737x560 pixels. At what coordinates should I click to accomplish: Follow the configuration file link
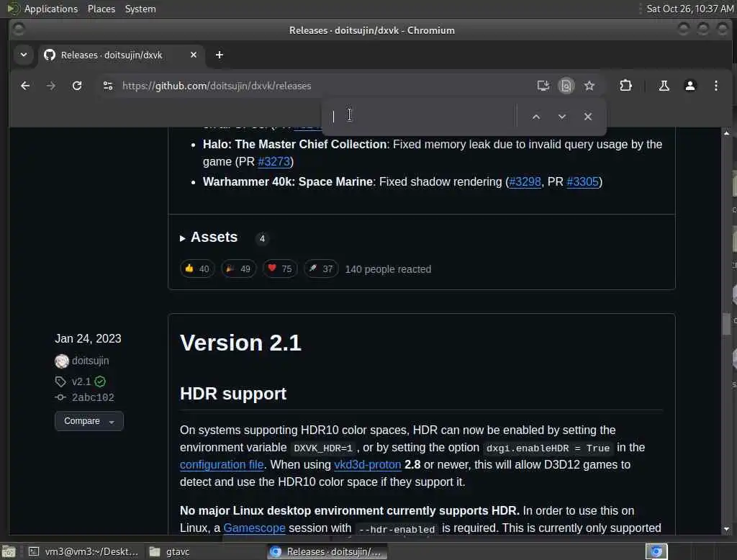[x=222, y=464]
